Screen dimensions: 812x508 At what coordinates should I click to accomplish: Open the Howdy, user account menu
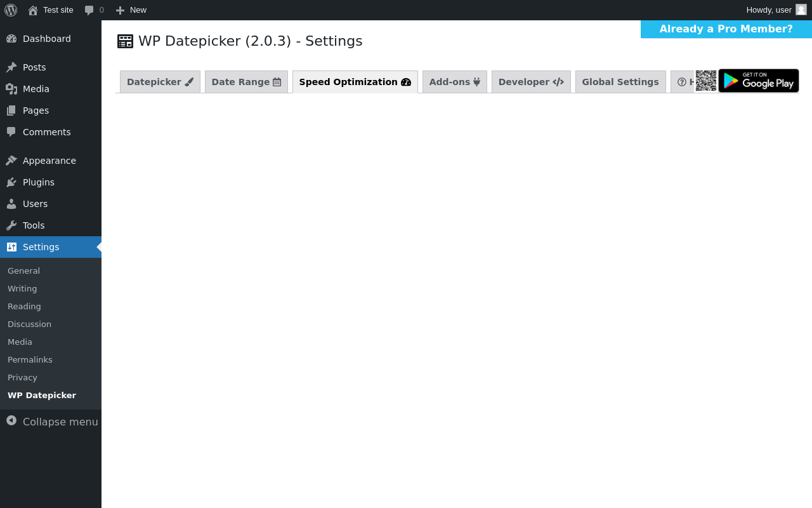[x=776, y=10]
